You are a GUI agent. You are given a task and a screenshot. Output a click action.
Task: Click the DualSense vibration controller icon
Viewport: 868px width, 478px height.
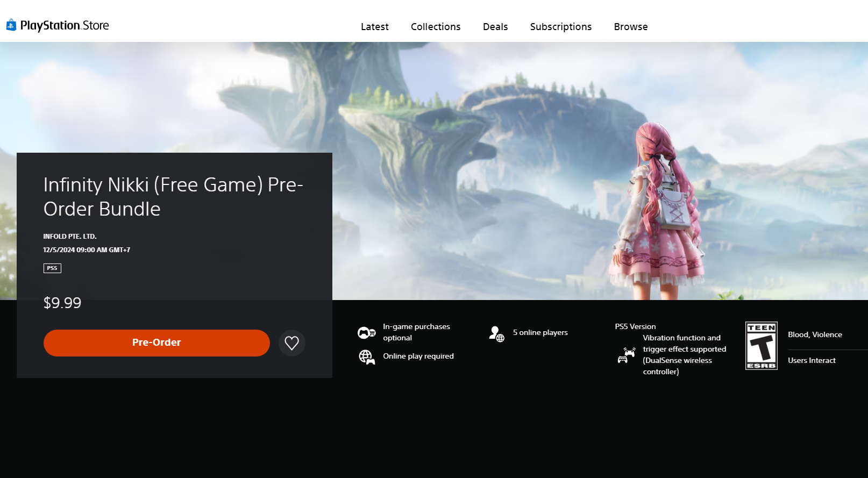627,355
